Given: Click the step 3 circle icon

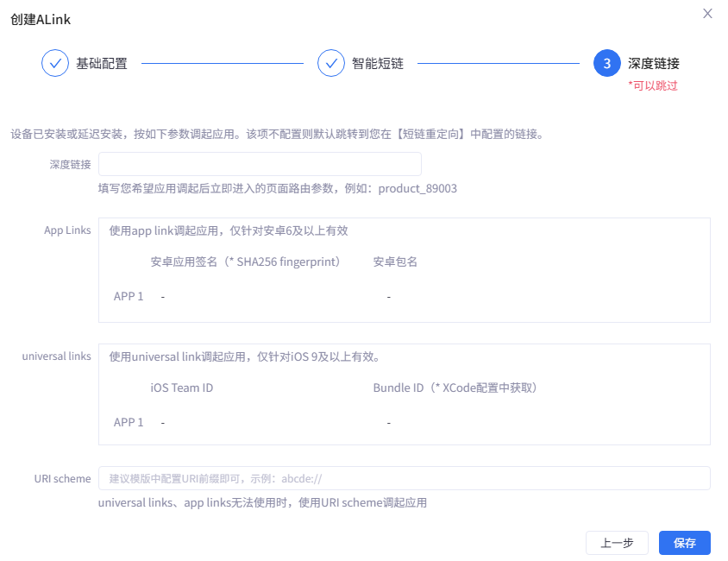Looking at the screenshot, I should 607,63.
